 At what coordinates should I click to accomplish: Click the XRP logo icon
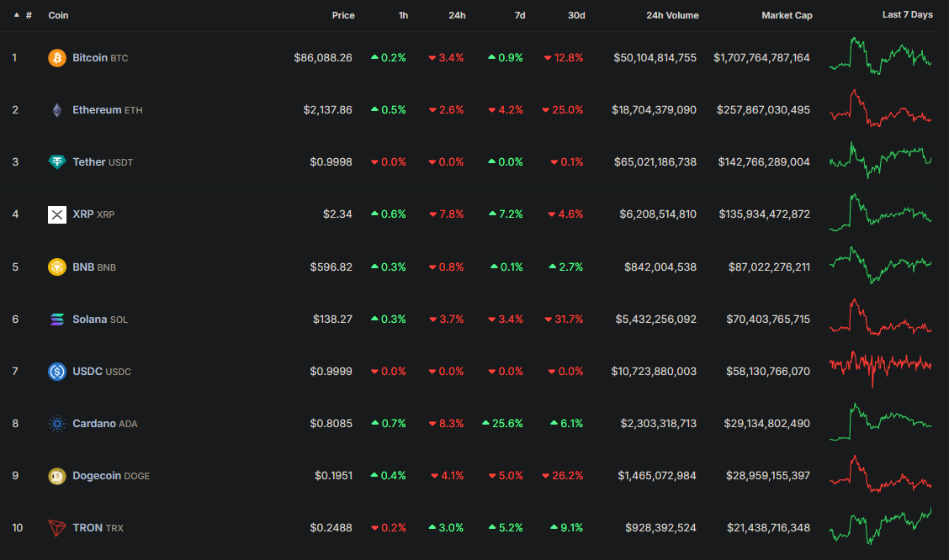[x=56, y=214]
